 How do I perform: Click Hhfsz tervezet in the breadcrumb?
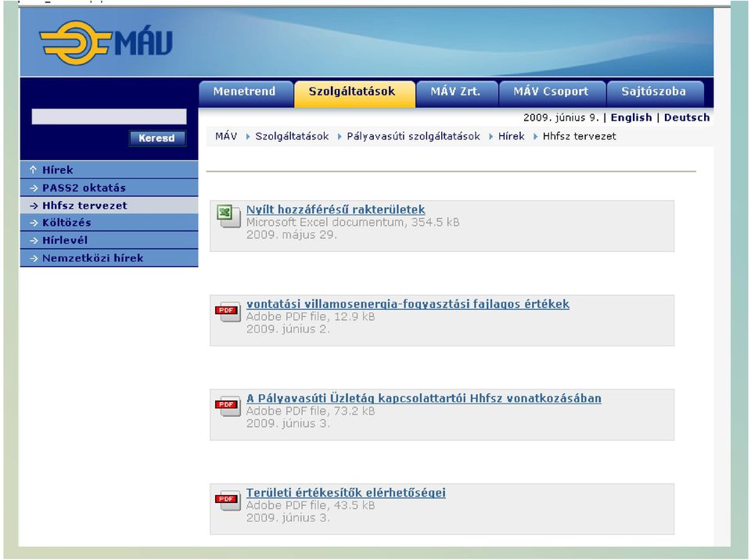tap(579, 136)
